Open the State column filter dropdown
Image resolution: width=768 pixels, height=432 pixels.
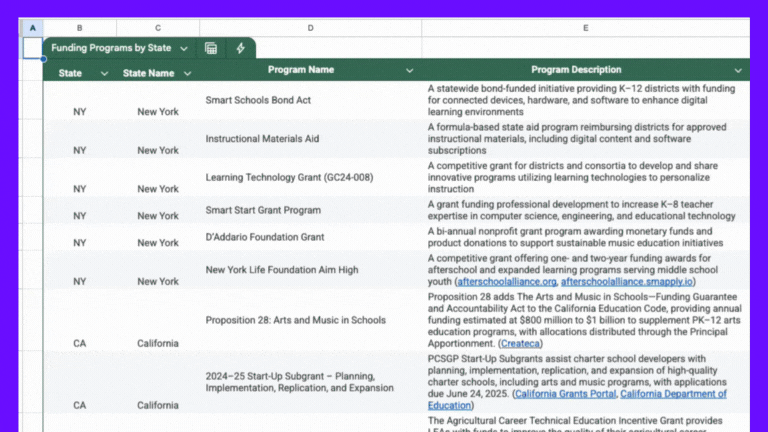pos(104,73)
